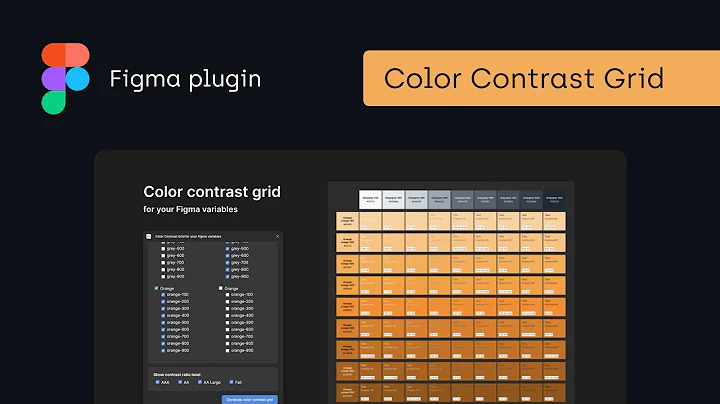Uncheck the checked grey-700 checkbox
This screenshot has width=720, height=404.
[227, 263]
